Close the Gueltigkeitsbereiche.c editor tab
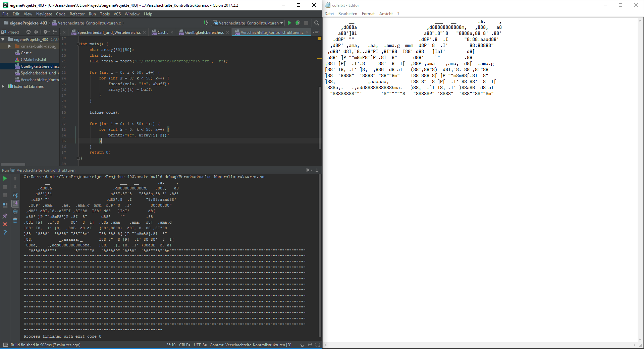 pyautogui.click(x=228, y=33)
